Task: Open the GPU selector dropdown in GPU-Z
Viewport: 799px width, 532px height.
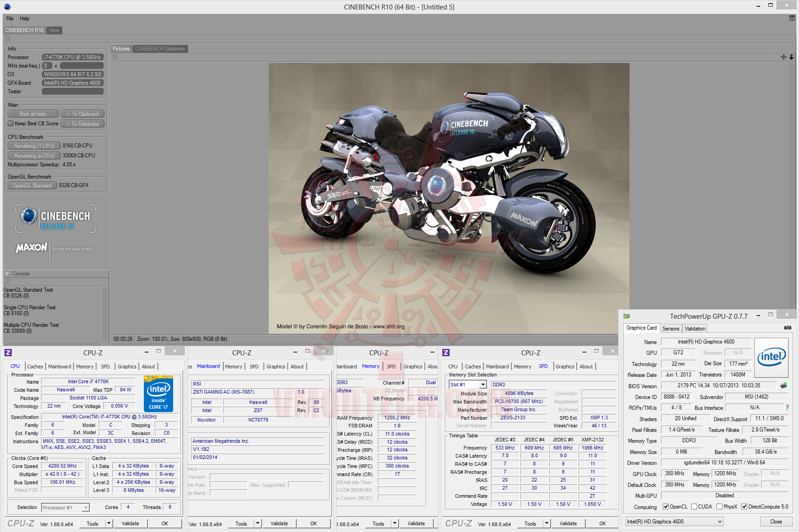Action: [720, 522]
